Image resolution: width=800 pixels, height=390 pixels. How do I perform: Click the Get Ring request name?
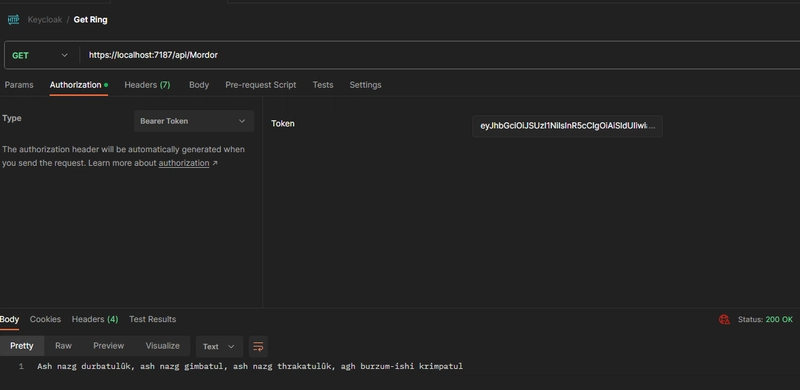[90, 19]
